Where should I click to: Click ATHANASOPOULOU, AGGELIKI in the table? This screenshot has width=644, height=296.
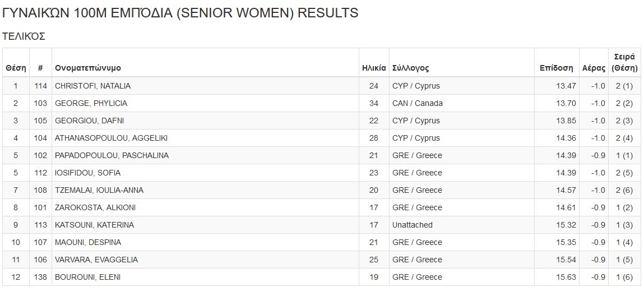[x=111, y=138]
